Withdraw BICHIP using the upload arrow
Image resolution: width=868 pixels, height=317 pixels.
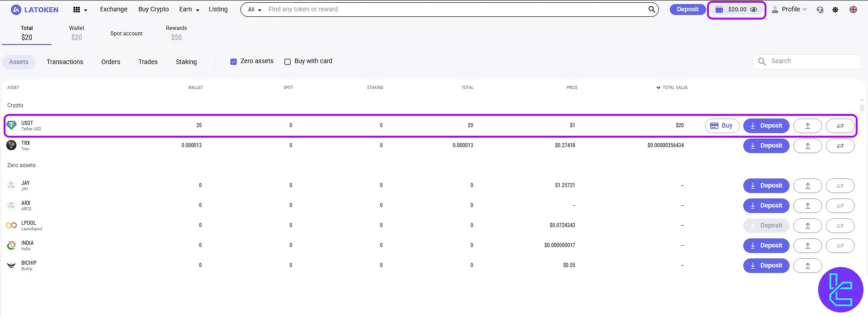click(807, 266)
